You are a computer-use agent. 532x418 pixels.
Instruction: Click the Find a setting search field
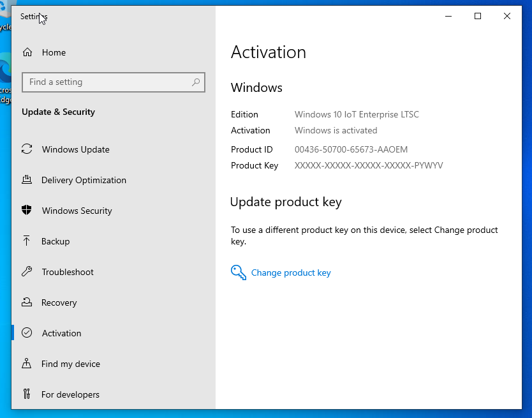105,82
